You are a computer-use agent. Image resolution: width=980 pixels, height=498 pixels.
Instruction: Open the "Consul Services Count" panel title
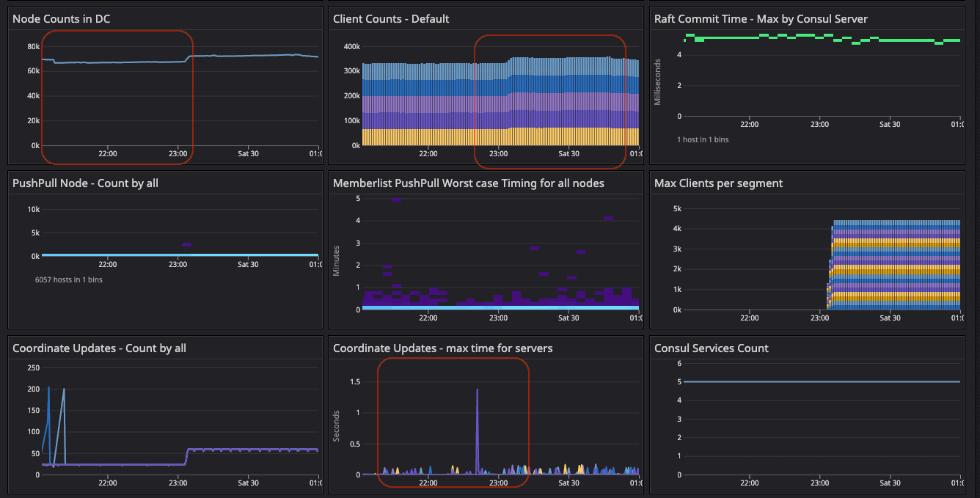click(x=711, y=348)
